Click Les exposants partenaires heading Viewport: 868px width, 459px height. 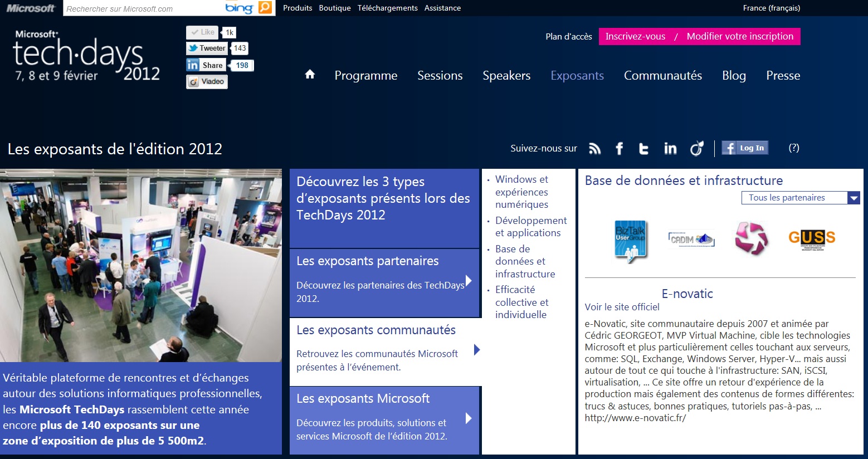[x=368, y=261]
